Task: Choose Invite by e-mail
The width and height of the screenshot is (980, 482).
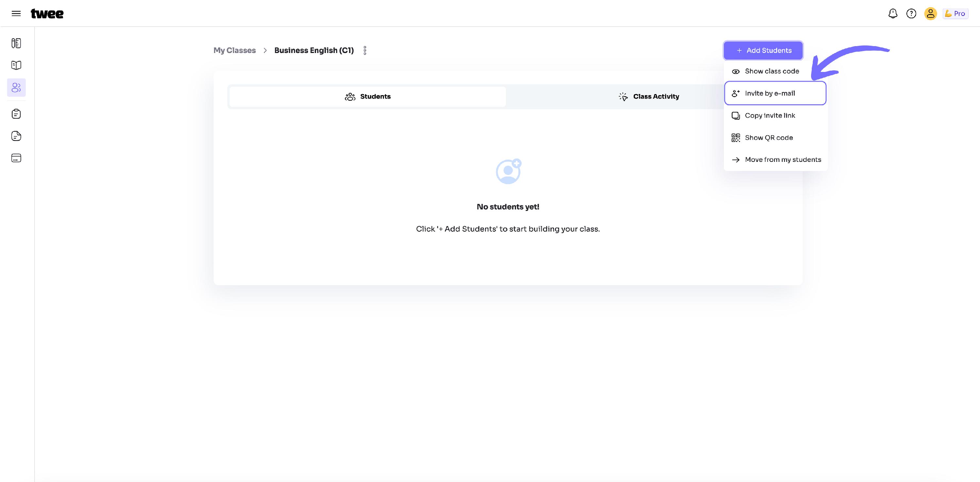Action: tap(775, 93)
